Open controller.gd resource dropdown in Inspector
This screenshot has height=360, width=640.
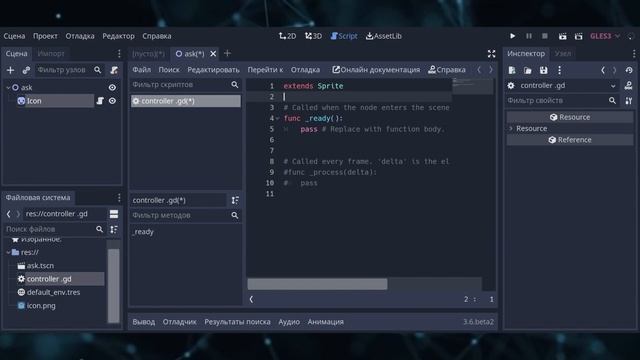pyautogui.click(x=562, y=86)
